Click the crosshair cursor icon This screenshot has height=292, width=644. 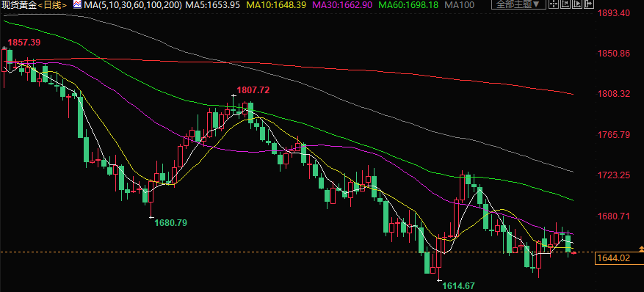coord(554,4)
